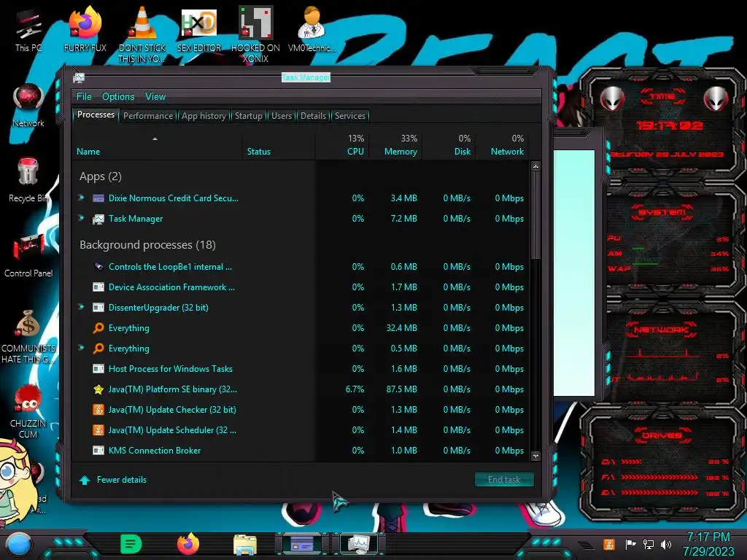Click Task Manager title bar icon
The height and width of the screenshot is (560, 747).
point(79,77)
